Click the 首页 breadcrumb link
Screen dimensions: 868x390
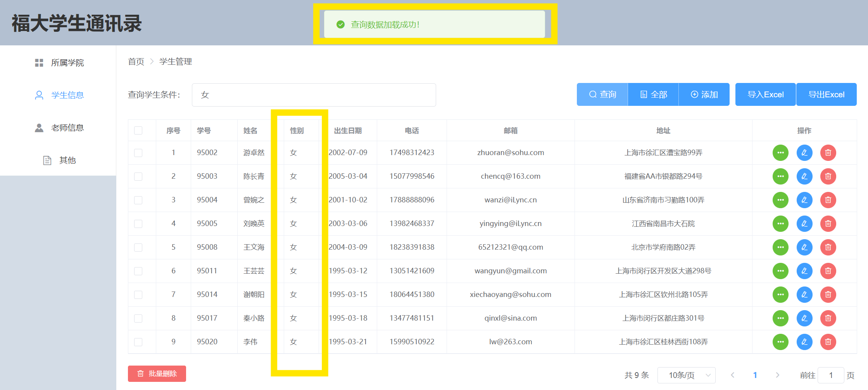136,62
